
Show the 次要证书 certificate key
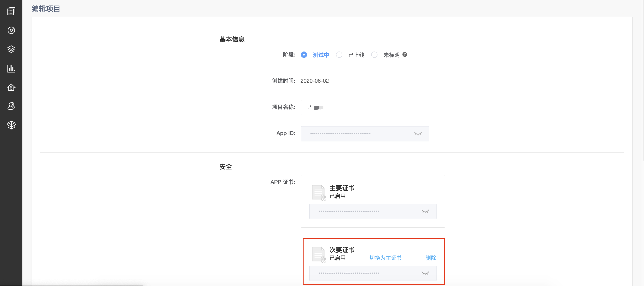click(x=425, y=273)
